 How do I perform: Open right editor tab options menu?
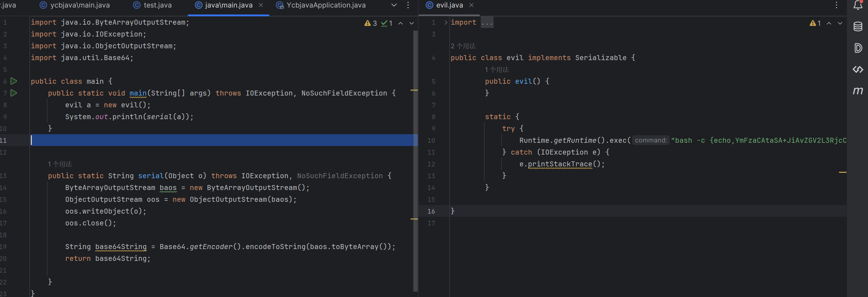coord(837,5)
